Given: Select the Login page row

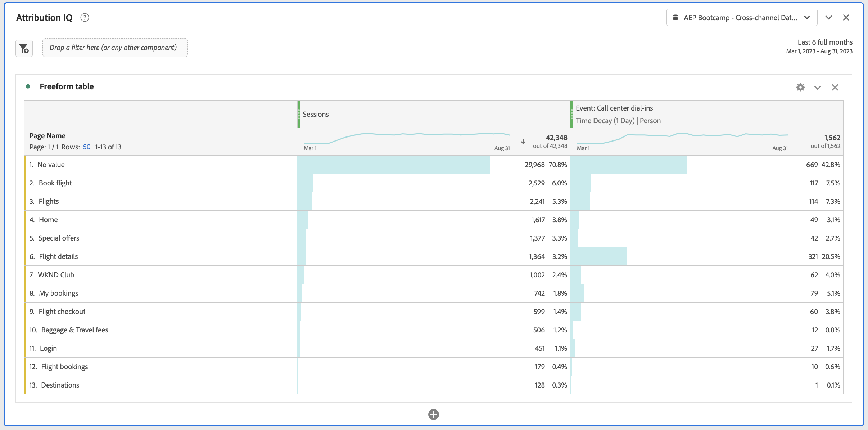Looking at the screenshot, I should pos(434,348).
